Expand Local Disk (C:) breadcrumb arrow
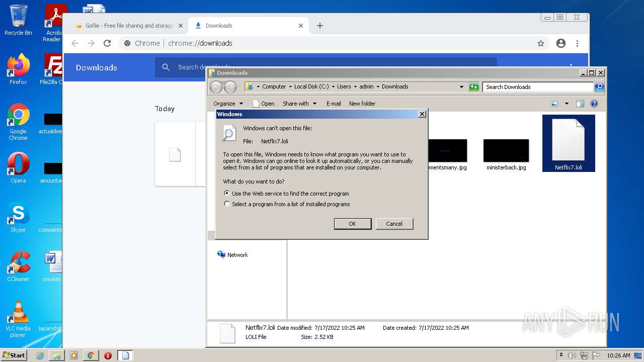Viewport: 644px width, 362px height. pos(333,87)
